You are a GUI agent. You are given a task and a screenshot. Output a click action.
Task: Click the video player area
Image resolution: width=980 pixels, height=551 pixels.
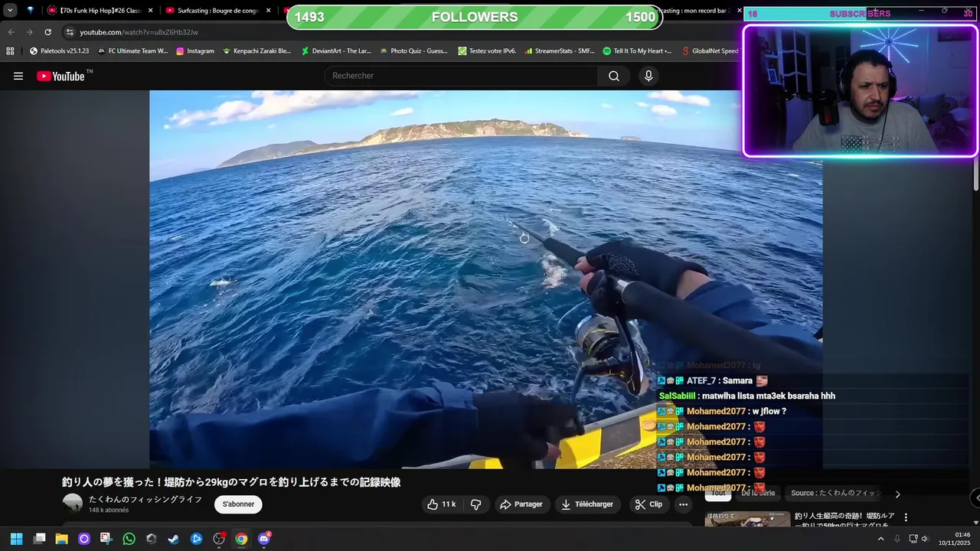point(485,279)
